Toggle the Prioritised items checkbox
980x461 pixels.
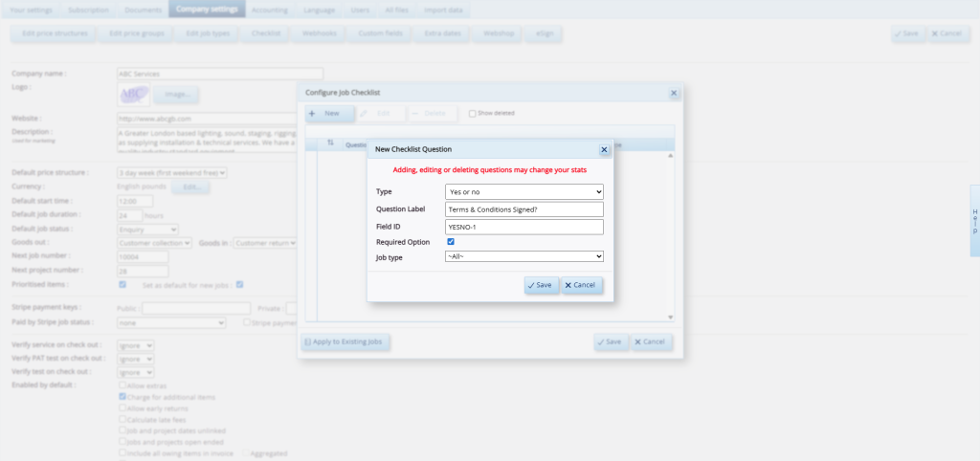click(122, 284)
